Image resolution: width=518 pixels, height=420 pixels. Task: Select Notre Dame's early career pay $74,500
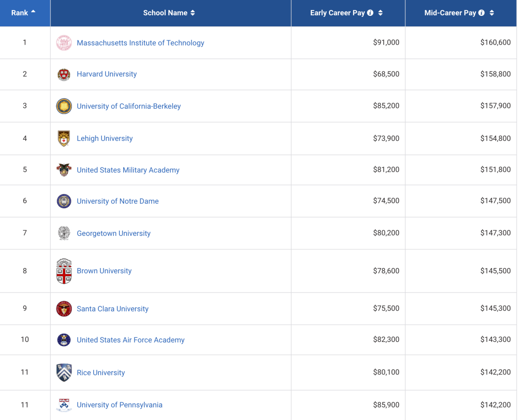coord(386,200)
